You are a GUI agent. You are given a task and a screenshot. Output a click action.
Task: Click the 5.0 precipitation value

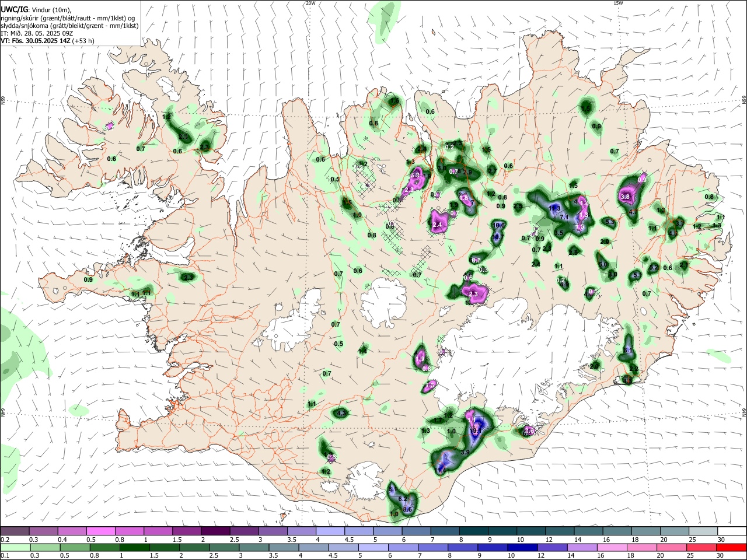pyautogui.click(x=603, y=265)
